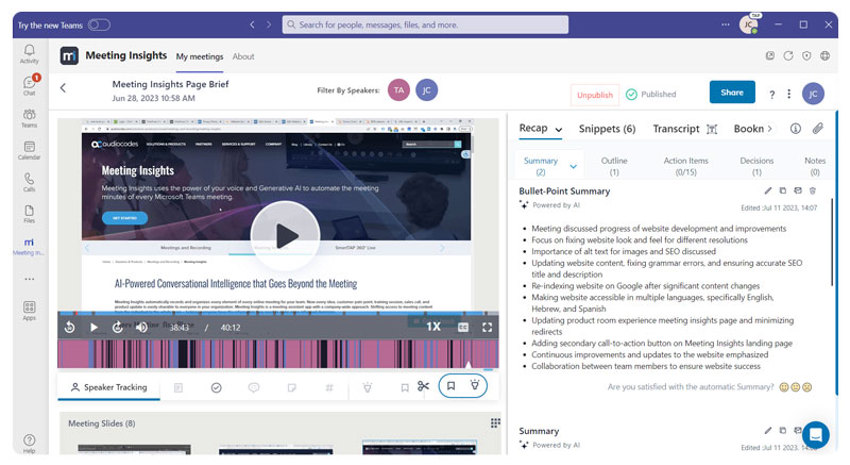Copy the Bullet-Point Summary text
850x465 pixels.
[x=783, y=190]
